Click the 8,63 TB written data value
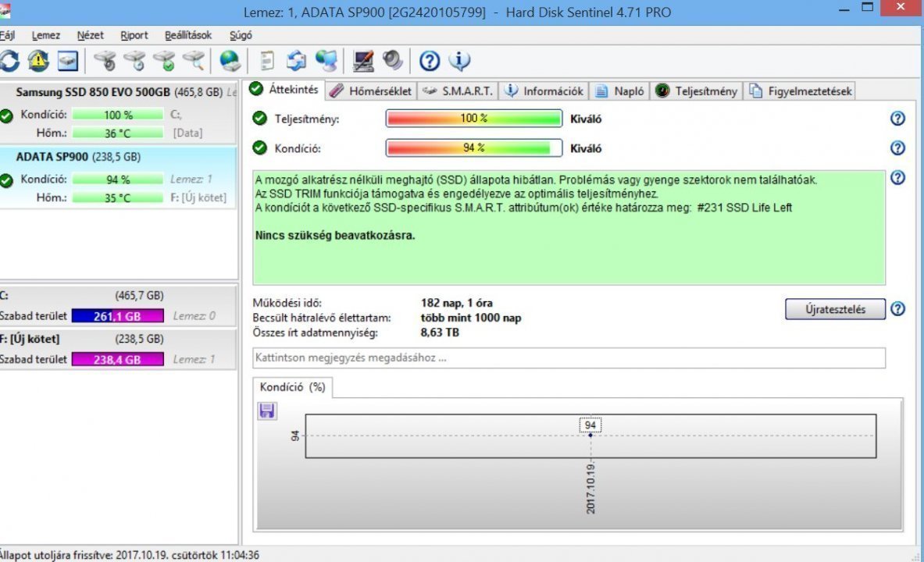 [440, 333]
